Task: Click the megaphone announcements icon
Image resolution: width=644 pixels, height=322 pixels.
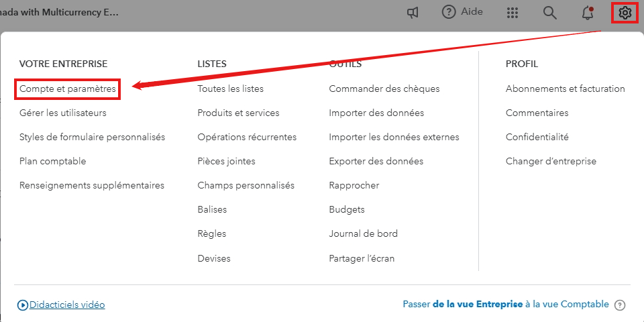Action: 414,13
